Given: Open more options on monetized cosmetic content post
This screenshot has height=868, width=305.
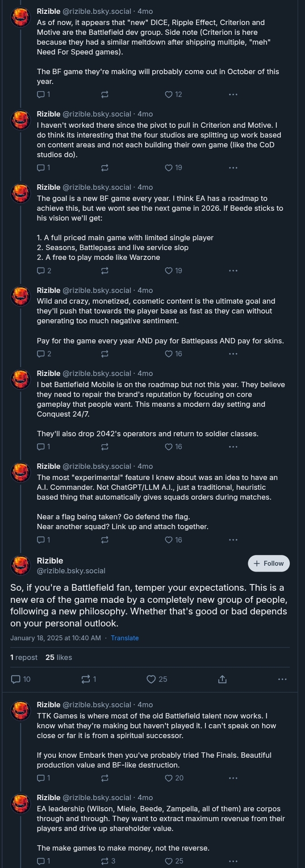Looking at the screenshot, I should click(233, 354).
